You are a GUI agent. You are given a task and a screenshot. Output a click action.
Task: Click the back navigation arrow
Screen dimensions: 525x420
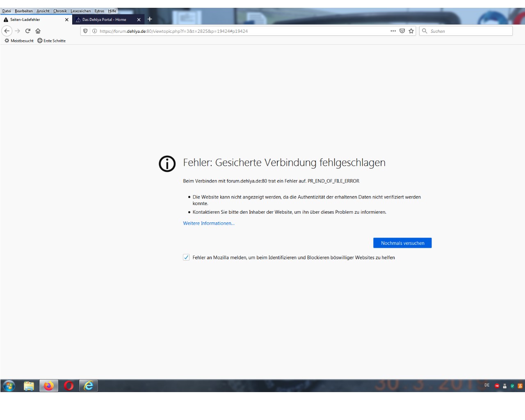click(x=7, y=31)
